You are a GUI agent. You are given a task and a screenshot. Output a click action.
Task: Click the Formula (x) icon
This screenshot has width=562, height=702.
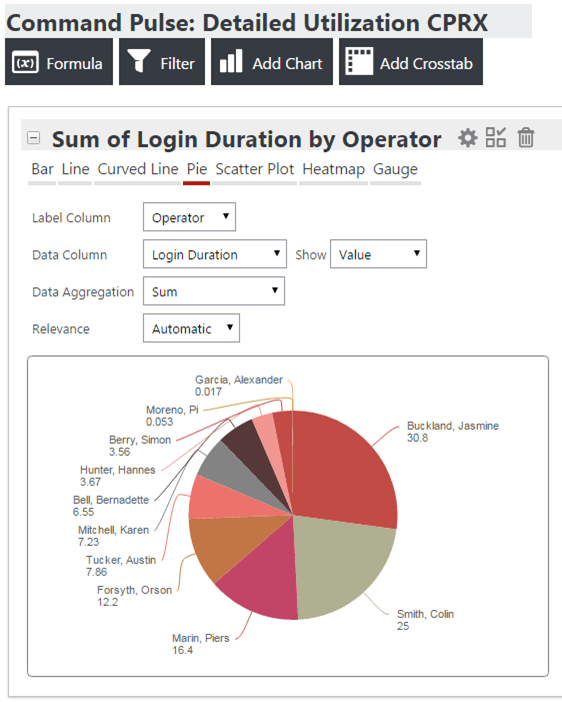(26, 62)
